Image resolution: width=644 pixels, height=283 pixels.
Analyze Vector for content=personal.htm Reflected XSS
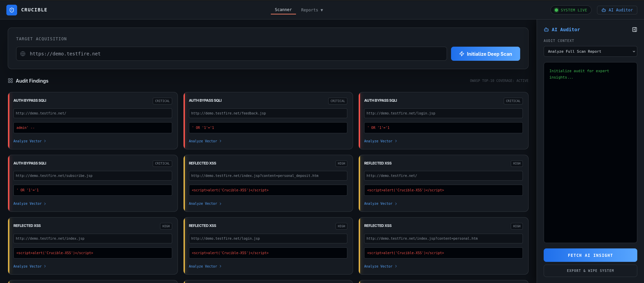pyautogui.click(x=380, y=266)
